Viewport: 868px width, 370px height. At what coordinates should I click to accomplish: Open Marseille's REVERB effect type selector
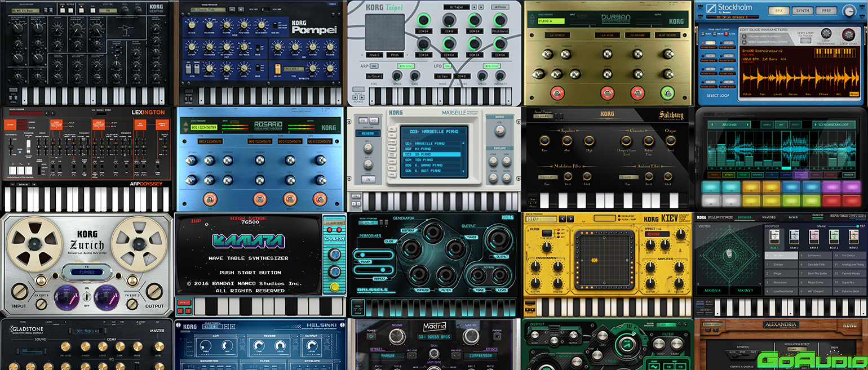tap(367, 134)
